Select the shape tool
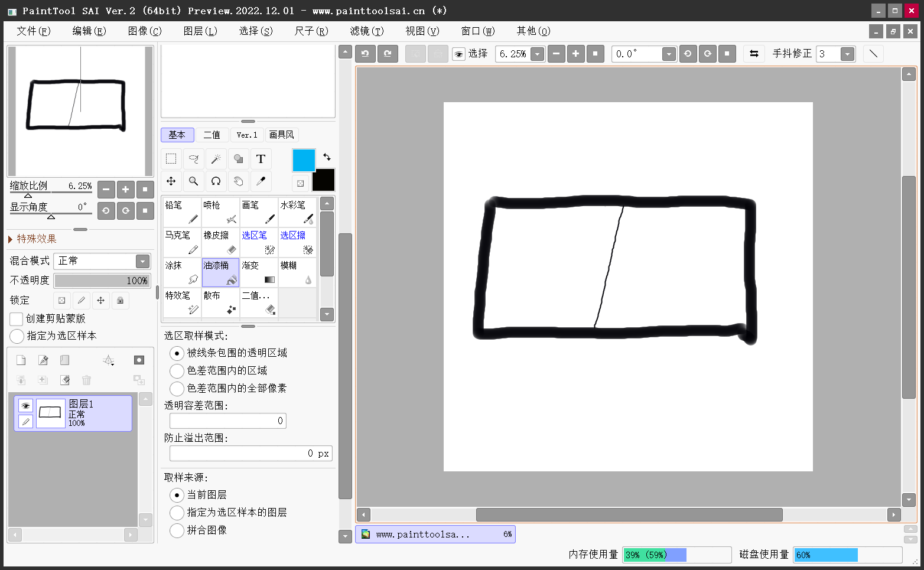Viewport: 924px width, 570px height. (239, 159)
